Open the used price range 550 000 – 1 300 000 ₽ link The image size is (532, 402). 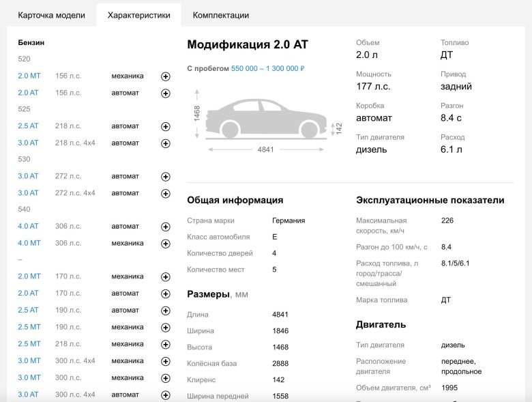point(267,68)
